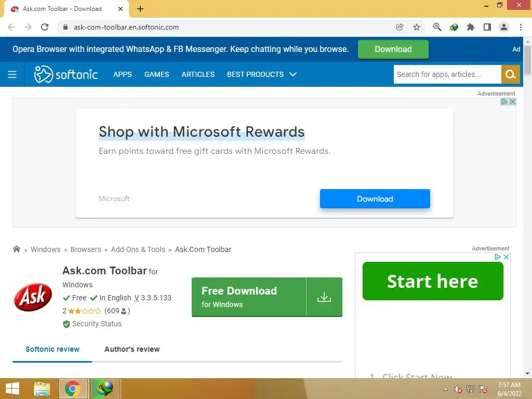Viewport: 532px width, 399px height.
Task: Open network icon in system tray
Action: [x=471, y=389]
